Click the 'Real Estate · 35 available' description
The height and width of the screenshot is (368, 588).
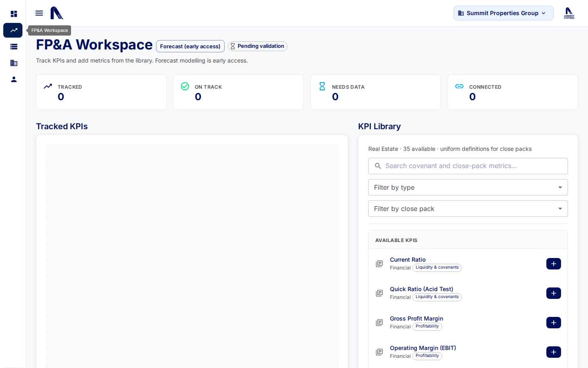[450, 149]
